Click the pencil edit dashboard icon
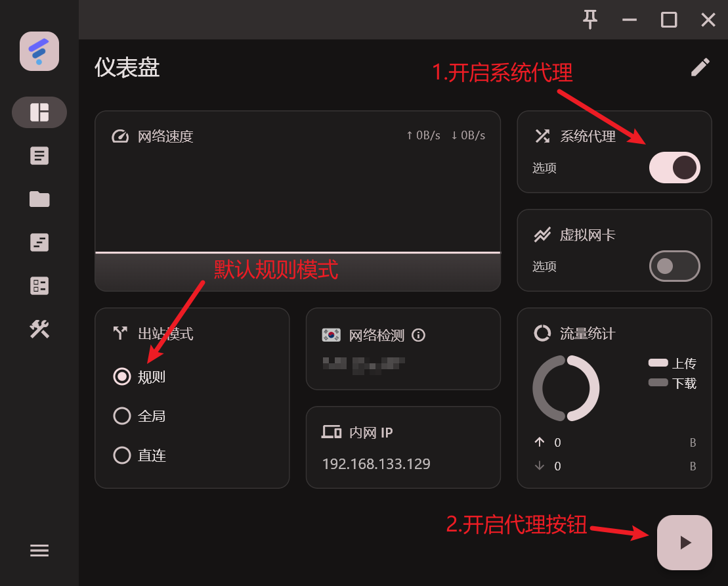The height and width of the screenshot is (586, 728). click(700, 68)
